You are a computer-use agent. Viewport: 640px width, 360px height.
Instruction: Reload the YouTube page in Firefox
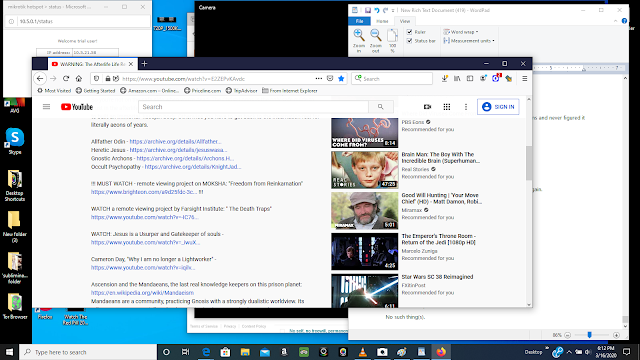tap(66, 78)
